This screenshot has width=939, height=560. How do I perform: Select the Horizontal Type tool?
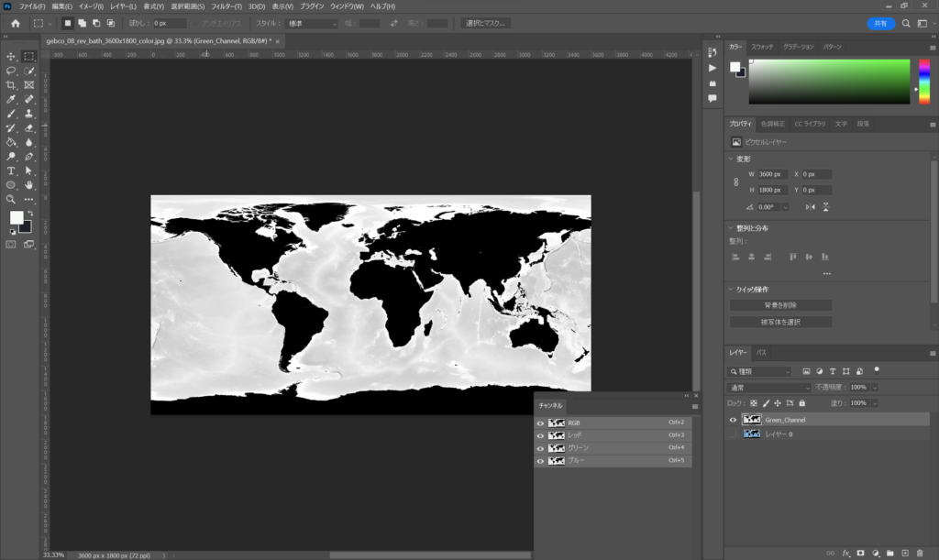[x=11, y=170]
